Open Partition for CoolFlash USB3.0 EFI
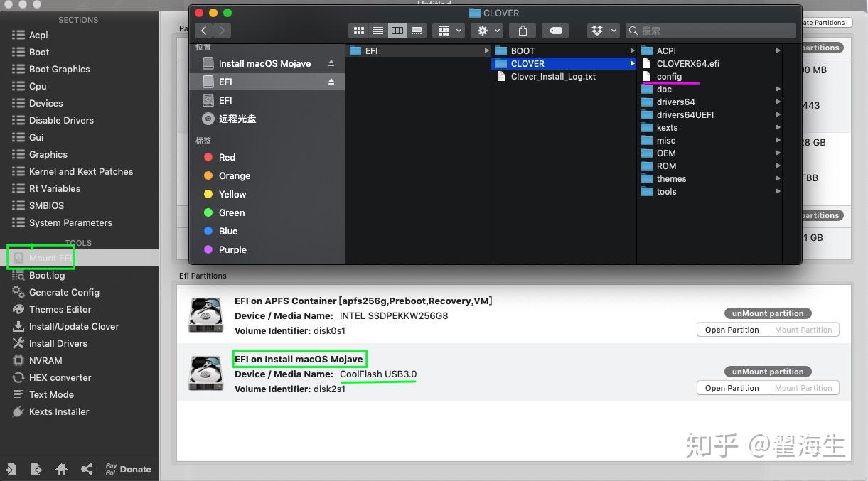Viewport: 868px width, 481px height. coord(732,388)
